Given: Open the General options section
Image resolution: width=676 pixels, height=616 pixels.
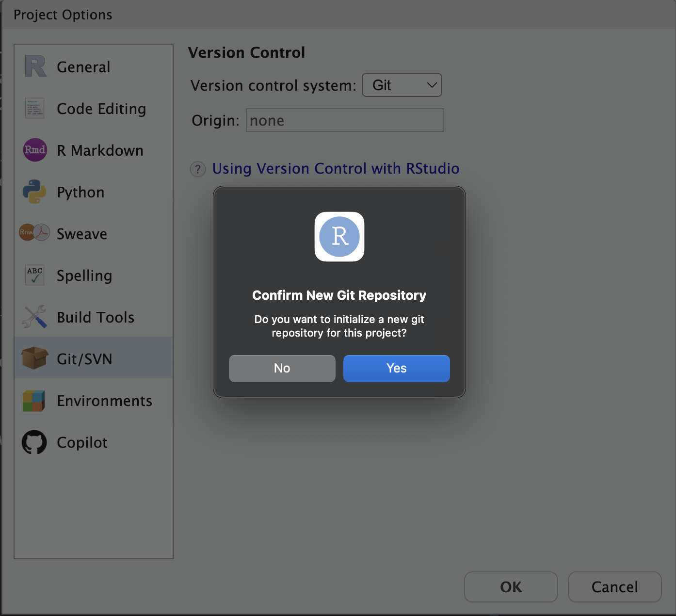Looking at the screenshot, I should (94, 66).
